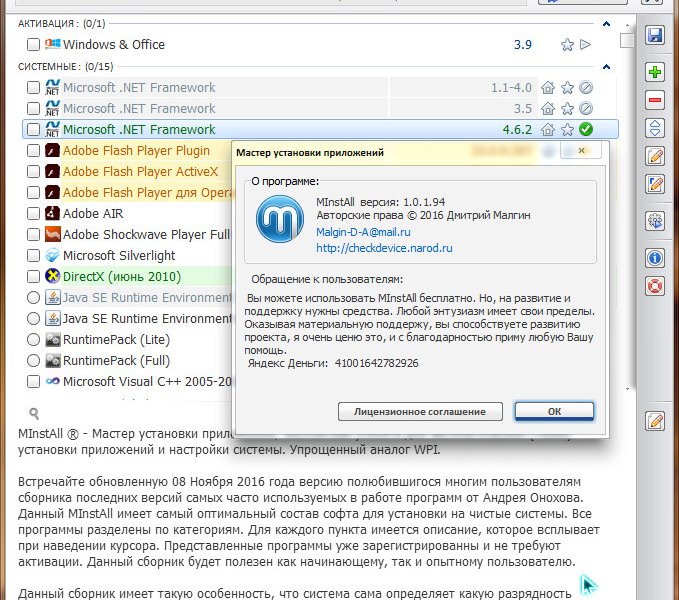Viewport: 679px width, 600px height.
Task: Tick DirectX (июнь 2010) checkbox
Action: point(33,276)
